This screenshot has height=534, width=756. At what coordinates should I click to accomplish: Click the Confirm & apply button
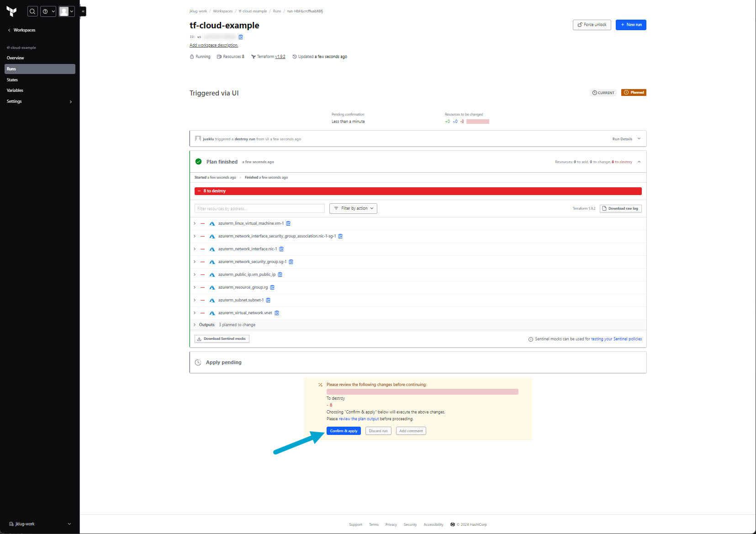pos(344,431)
